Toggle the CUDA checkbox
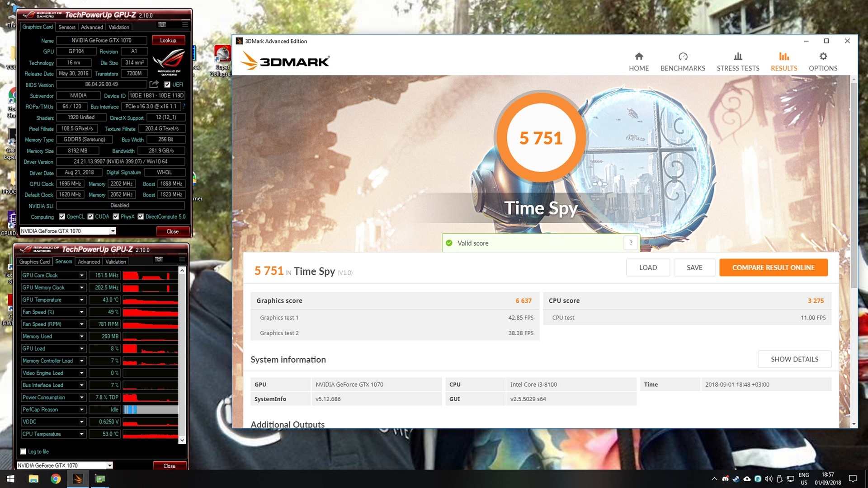 pyautogui.click(x=90, y=216)
